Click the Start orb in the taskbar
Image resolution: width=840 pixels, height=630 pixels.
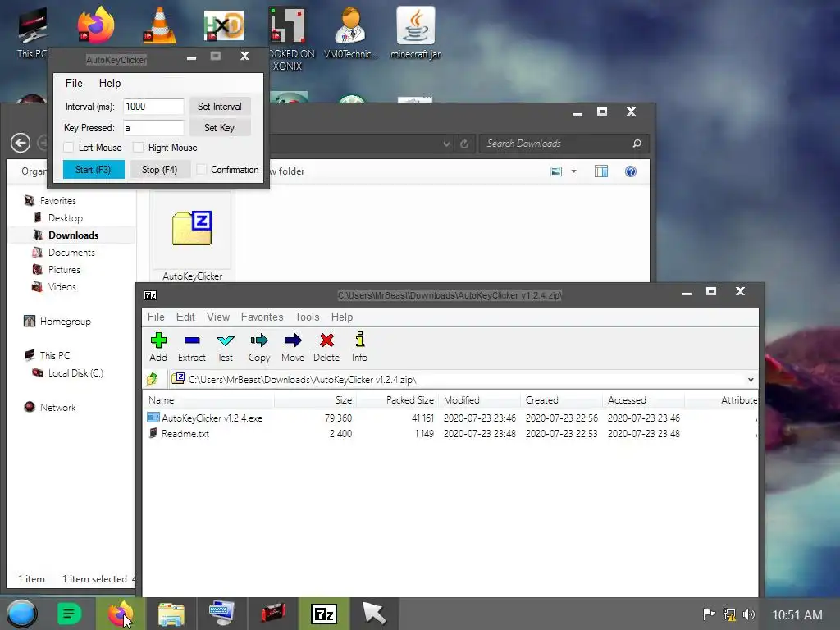coord(22,614)
